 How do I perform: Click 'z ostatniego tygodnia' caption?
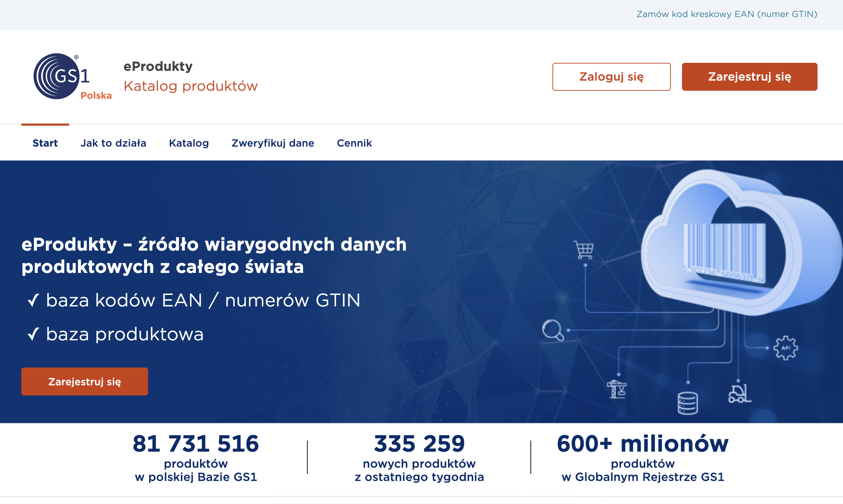(419, 477)
